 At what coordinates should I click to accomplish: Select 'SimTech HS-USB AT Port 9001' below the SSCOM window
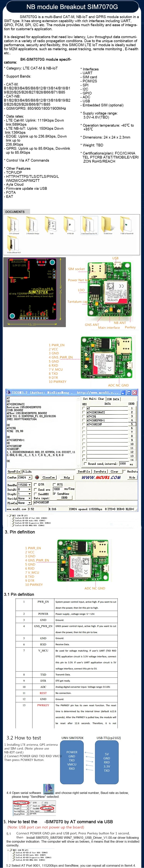click(x=31, y=518)
